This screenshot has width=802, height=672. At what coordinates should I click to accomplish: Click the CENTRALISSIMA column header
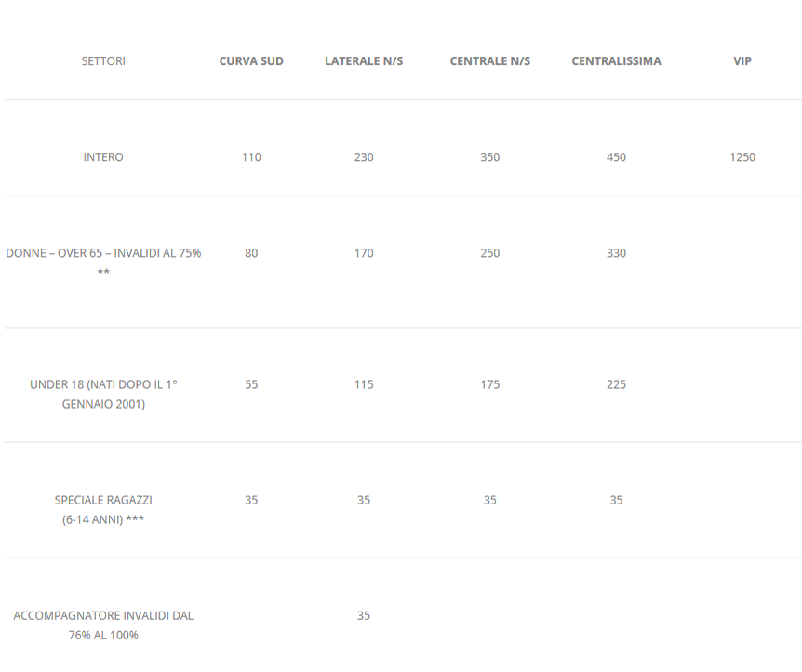click(x=616, y=60)
